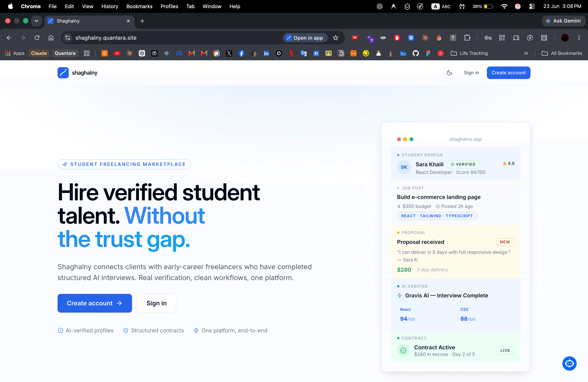The height and width of the screenshot is (382, 588).
Task: Click the flame extension icon
Action: [439, 38]
